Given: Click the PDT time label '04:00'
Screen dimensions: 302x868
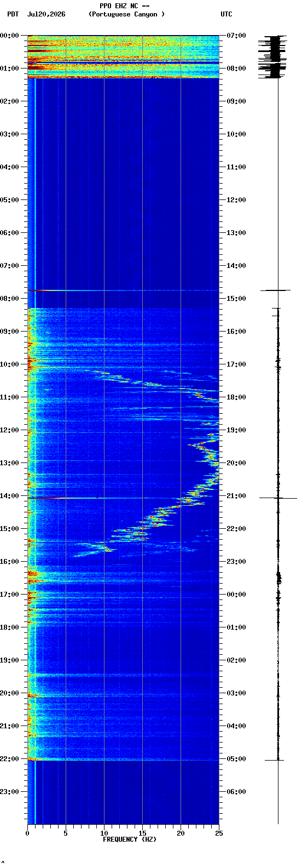Looking at the screenshot, I should click(9, 167).
